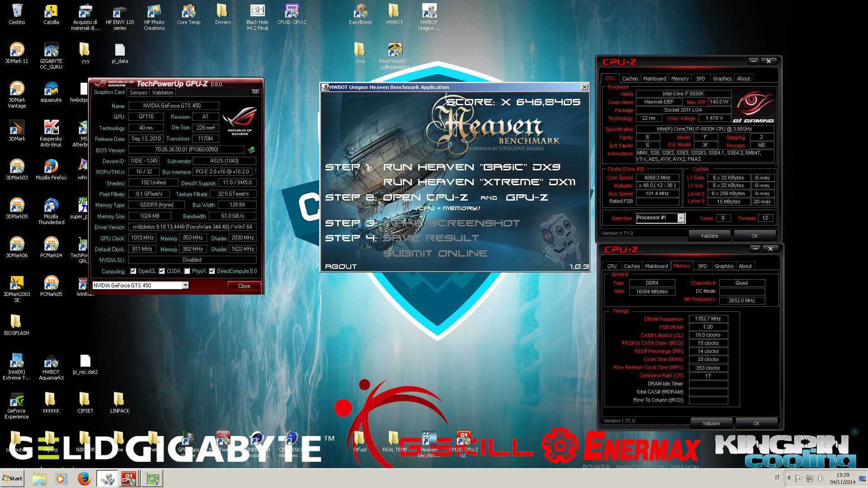Switch to the Validation tab in GPU-Z
The height and width of the screenshot is (488, 868).
tap(163, 92)
